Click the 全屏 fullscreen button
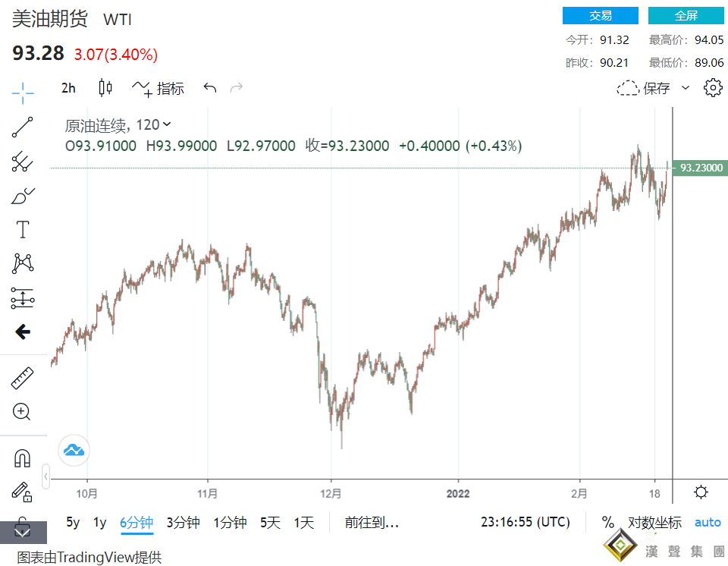The image size is (728, 566). point(686,16)
